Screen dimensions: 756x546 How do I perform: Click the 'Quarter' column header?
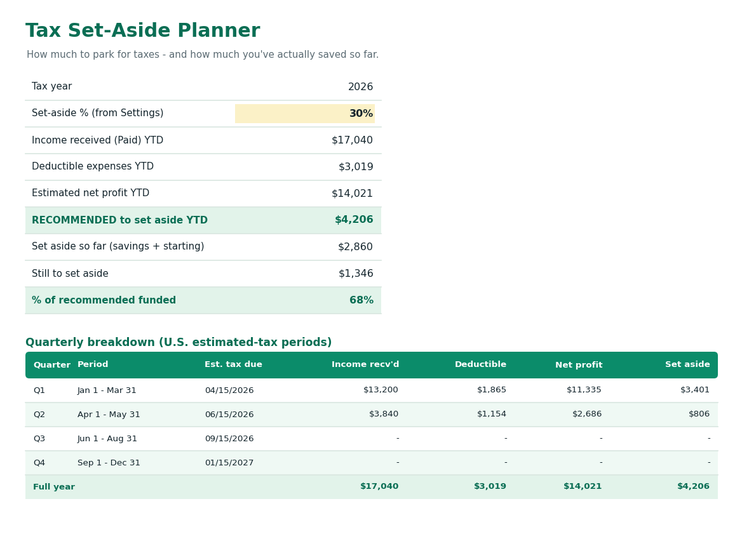click(x=52, y=365)
